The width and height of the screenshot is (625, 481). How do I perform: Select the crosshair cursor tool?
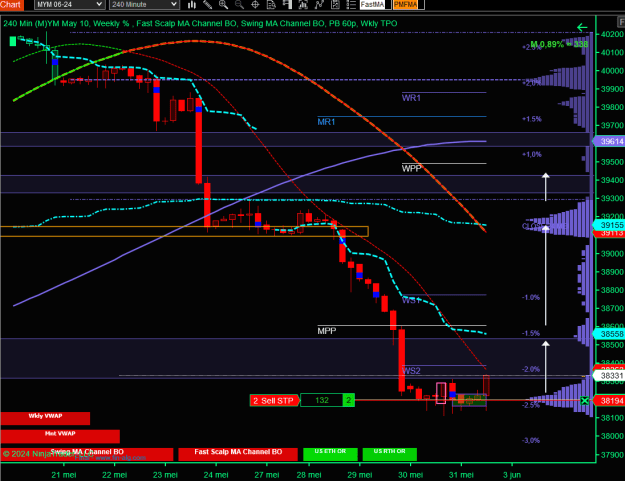pyautogui.click(x=255, y=4)
